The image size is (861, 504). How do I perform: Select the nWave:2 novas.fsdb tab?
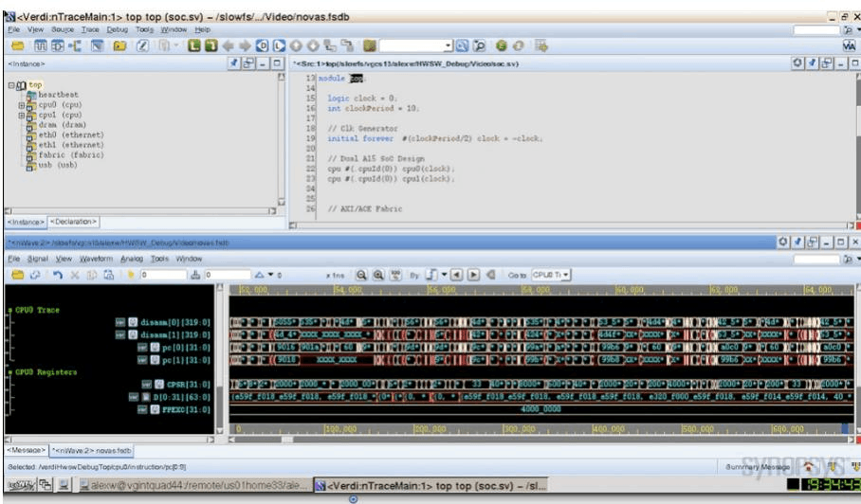tap(91, 451)
